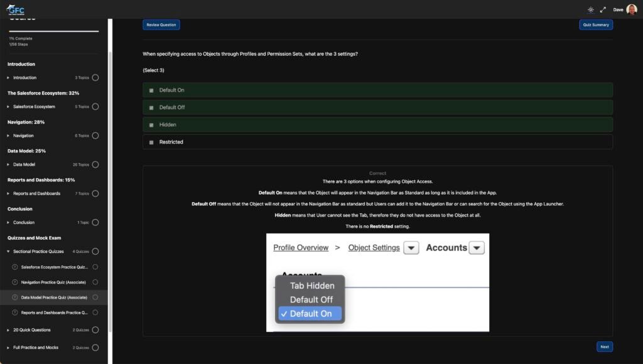
Task: Open Navigation Practice Quiz (Associate)
Action: point(53,282)
